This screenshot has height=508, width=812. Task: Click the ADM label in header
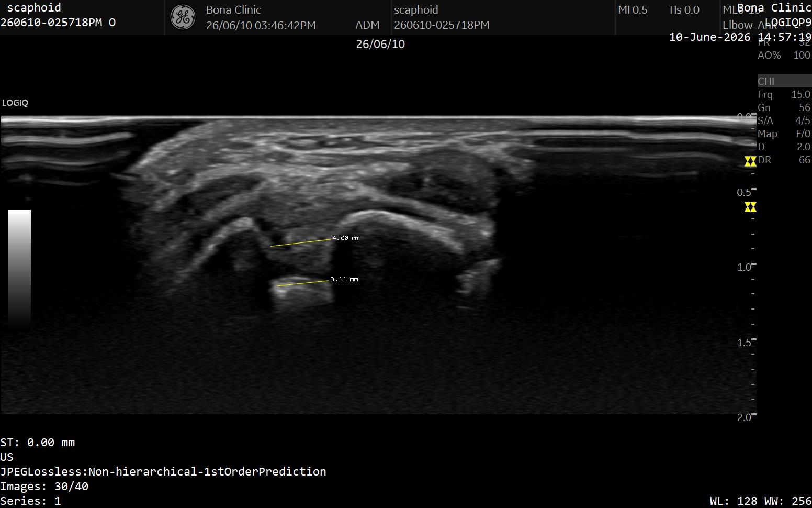(367, 25)
